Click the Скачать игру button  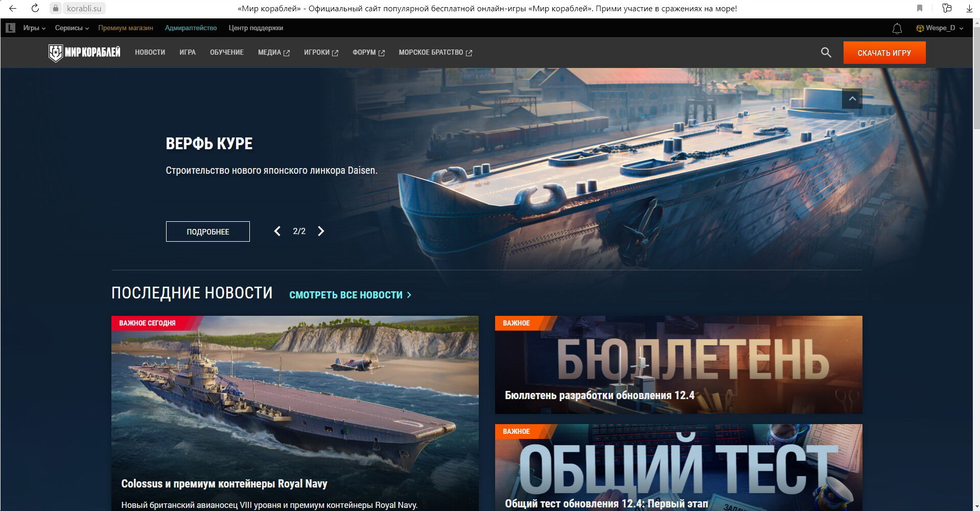point(884,53)
